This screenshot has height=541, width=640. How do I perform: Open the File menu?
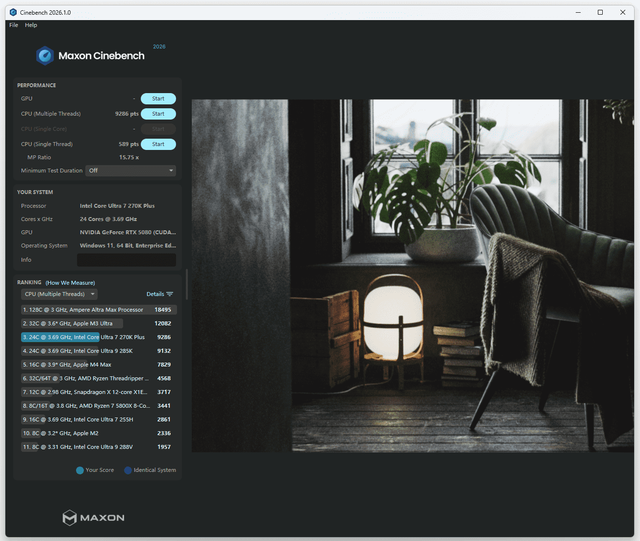(x=13, y=25)
